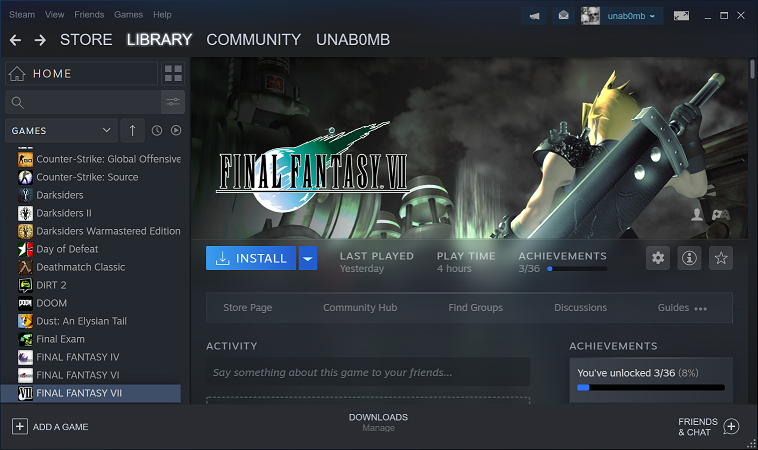The height and width of the screenshot is (450, 758).
Task: Open the install options dropdown arrow
Action: (x=307, y=258)
